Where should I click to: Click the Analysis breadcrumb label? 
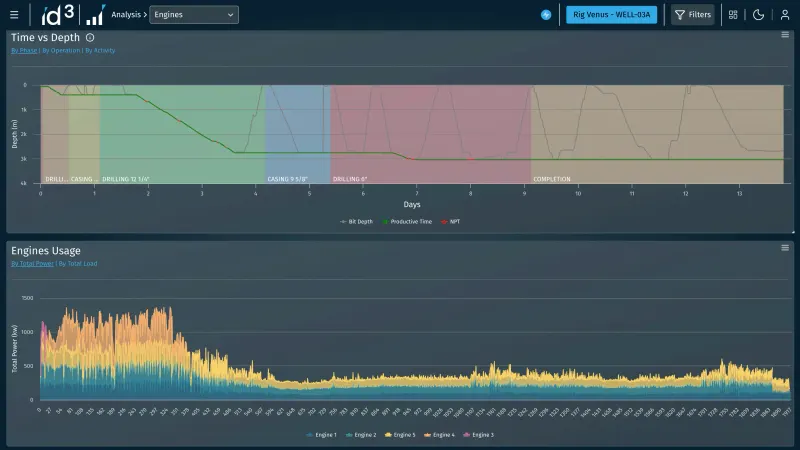pyautogui.click(x=126, y=15)
